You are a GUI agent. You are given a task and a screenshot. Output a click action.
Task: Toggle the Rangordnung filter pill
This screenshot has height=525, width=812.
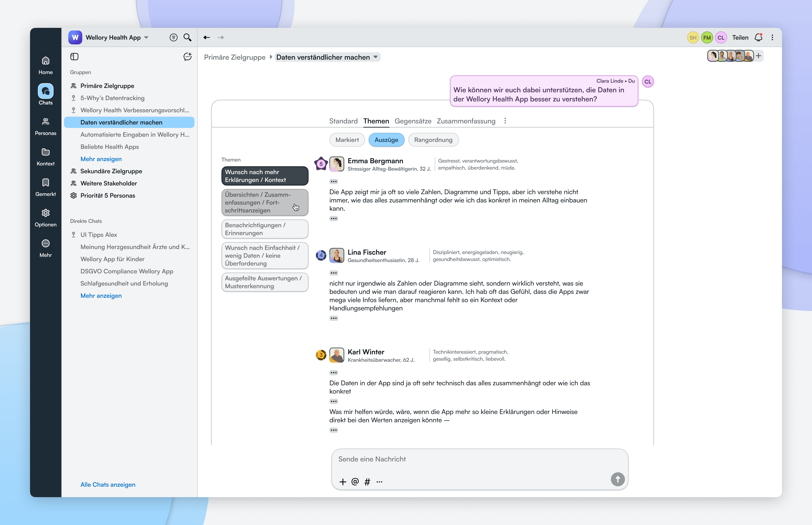[x=433, y=140]
